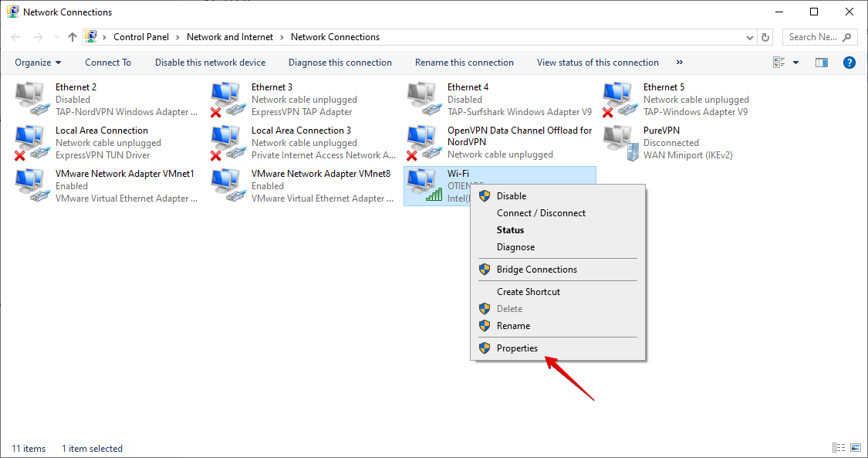This screenshot has height=458, width=868.
Task: Choose Rename in the context menu
Action: [557, 326]
